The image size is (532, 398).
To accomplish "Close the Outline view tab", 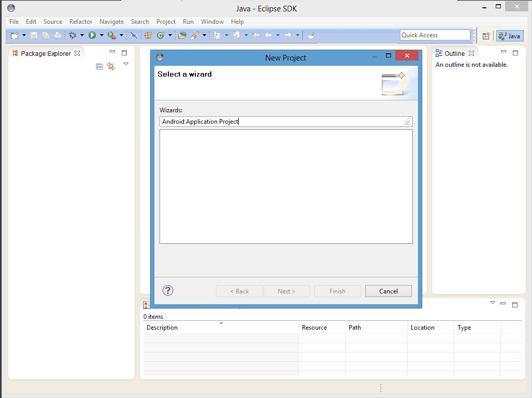I will click(x=471, y=53).
